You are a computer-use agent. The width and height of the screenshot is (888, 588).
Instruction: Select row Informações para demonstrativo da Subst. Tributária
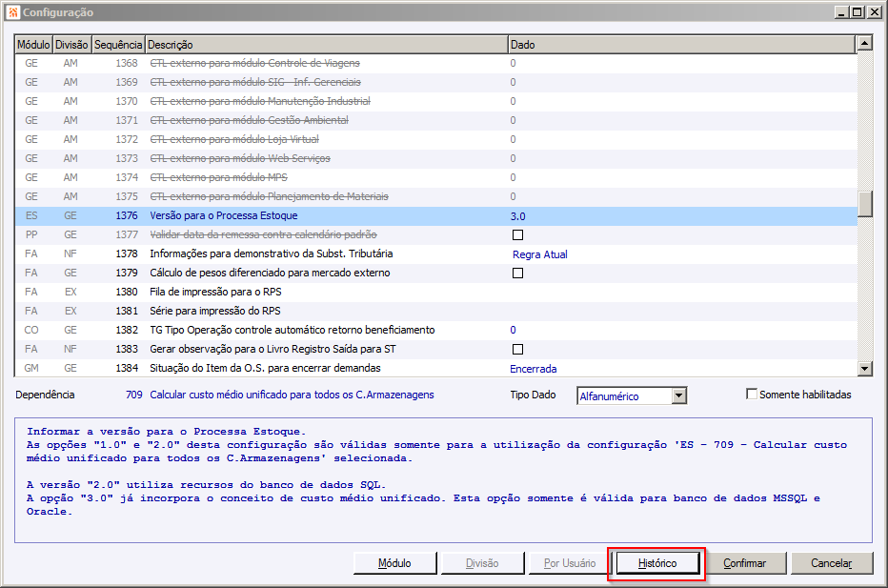click(x=435, y=253)
